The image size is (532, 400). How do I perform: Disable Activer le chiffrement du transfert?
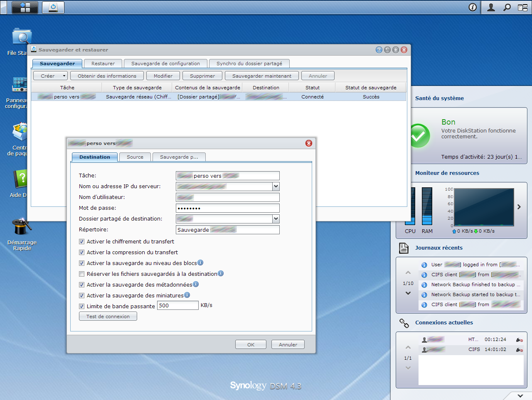(x=82, y=242)
